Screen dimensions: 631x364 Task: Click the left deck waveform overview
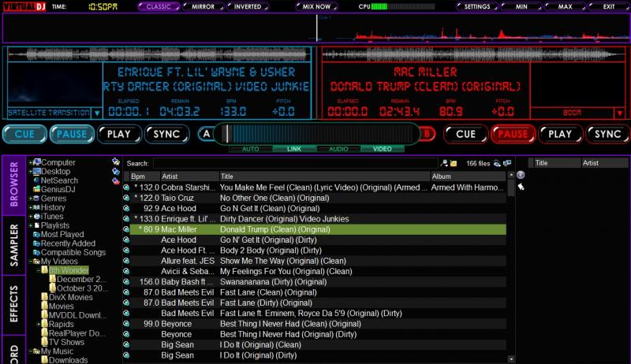click(x=159, y=54)
